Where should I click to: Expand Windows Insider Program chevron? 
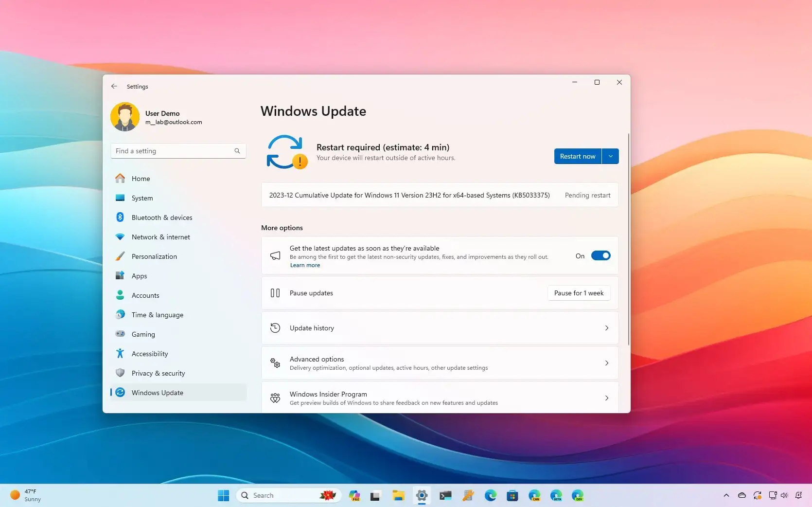607,398
